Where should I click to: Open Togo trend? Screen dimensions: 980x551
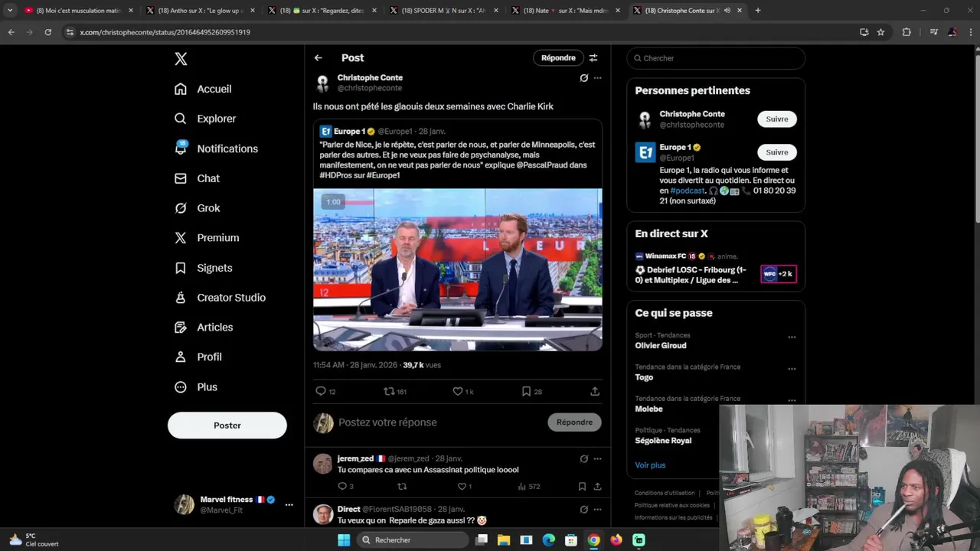point(644,377)
